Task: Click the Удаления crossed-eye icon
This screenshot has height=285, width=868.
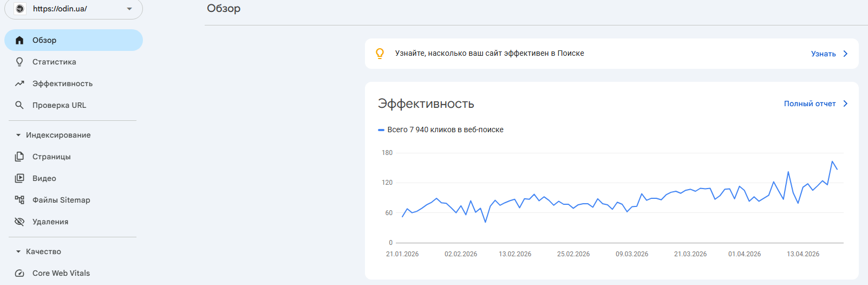Action: pyautogui.click(x=19, y=222)
